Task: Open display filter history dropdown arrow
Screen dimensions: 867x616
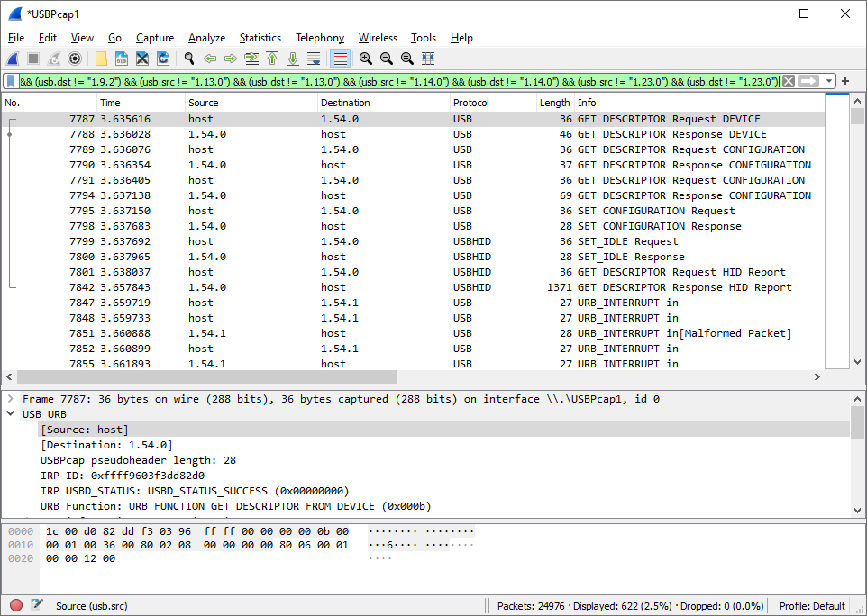Action: pos(829,82)
